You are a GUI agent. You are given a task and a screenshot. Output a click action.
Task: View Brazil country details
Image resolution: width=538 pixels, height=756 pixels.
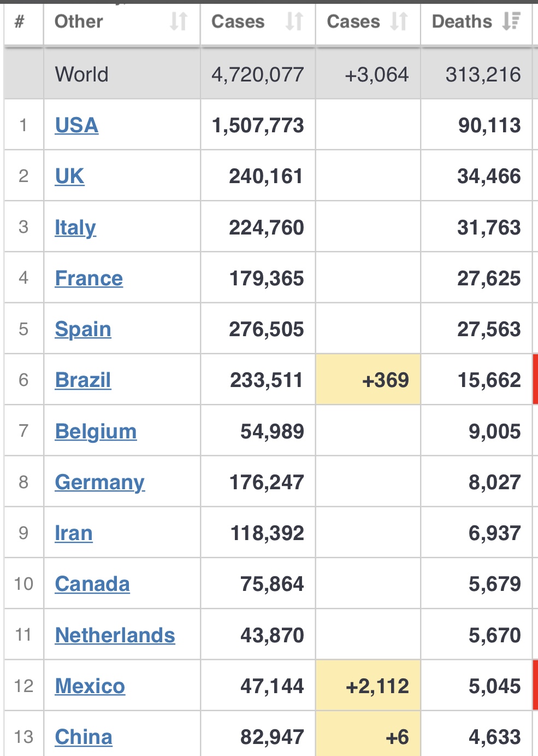[x=83, y=380]
